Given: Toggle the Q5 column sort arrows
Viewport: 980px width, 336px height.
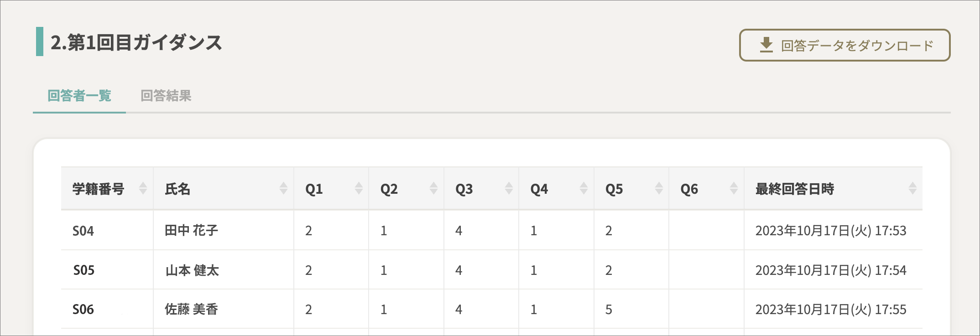Looking at the screenshot, I should click(659, 188).
